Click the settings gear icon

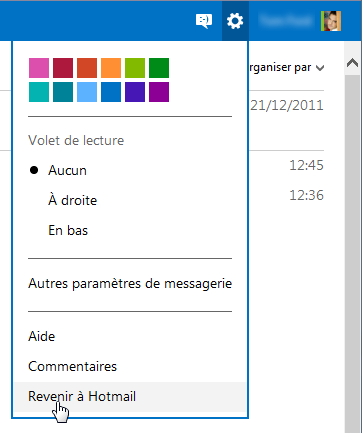point(235,21)
